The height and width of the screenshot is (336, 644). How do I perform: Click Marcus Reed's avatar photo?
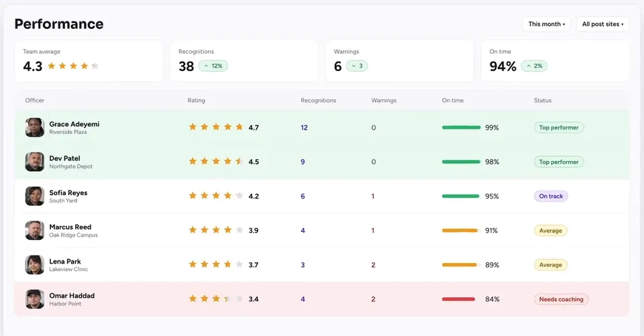click(x=34, y=231)
